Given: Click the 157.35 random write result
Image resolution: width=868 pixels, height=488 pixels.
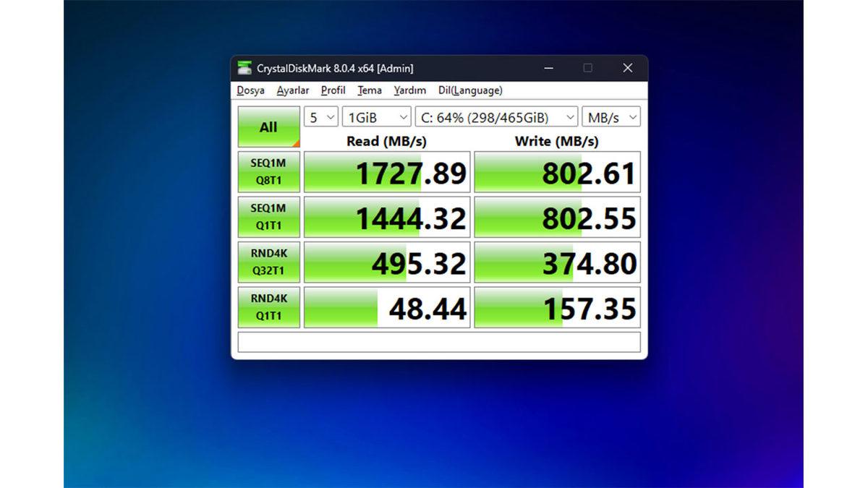Looking at the screenshot, I should (557, 307).
